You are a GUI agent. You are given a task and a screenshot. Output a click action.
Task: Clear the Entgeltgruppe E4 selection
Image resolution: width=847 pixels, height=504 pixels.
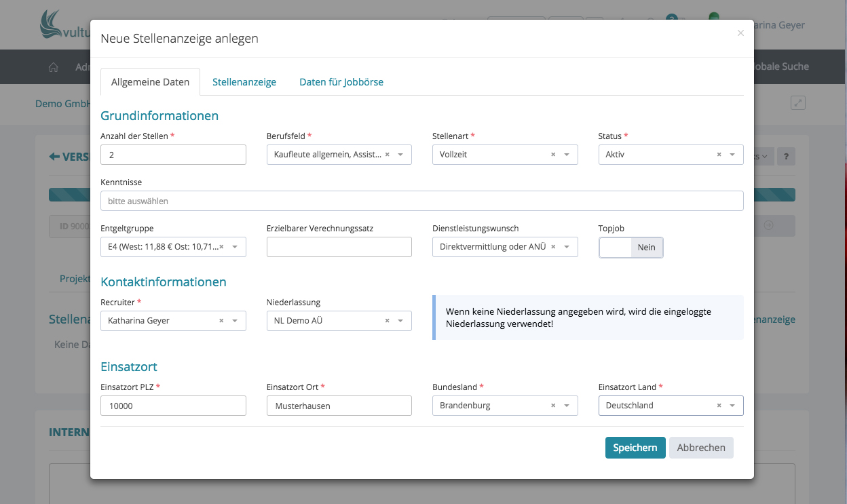pyautogui.click(x=221, y=247)
